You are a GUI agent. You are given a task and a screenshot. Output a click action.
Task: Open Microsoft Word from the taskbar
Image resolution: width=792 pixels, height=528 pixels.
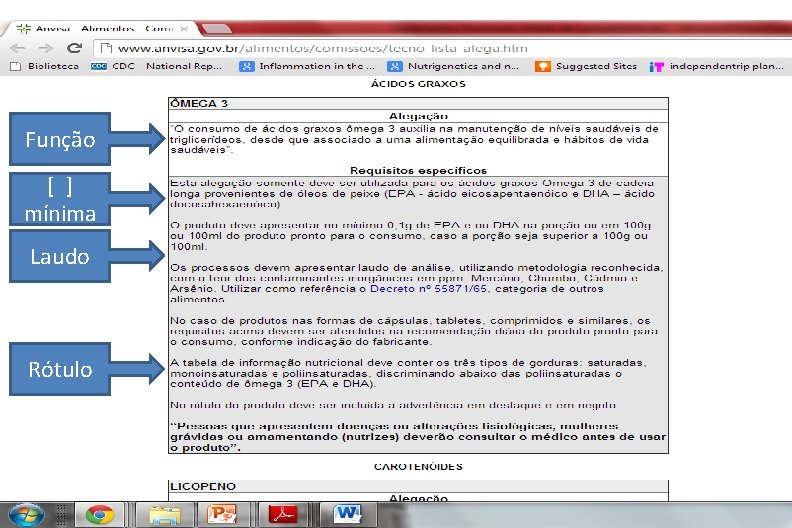coord(348,515)
